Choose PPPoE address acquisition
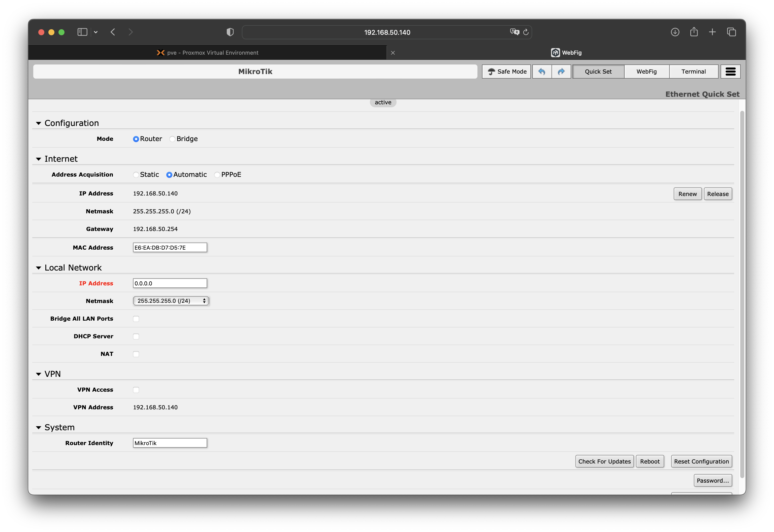 (x=217, y=175)
